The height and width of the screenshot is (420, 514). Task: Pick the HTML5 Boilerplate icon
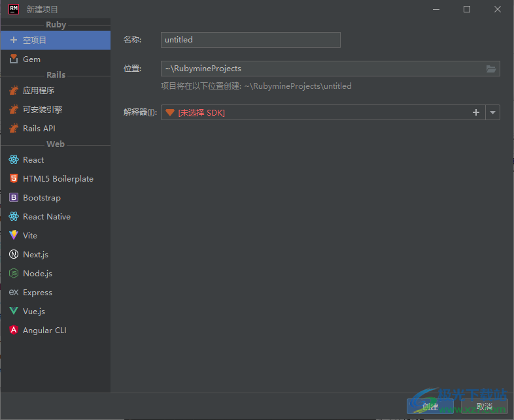(x=14, y=179)
